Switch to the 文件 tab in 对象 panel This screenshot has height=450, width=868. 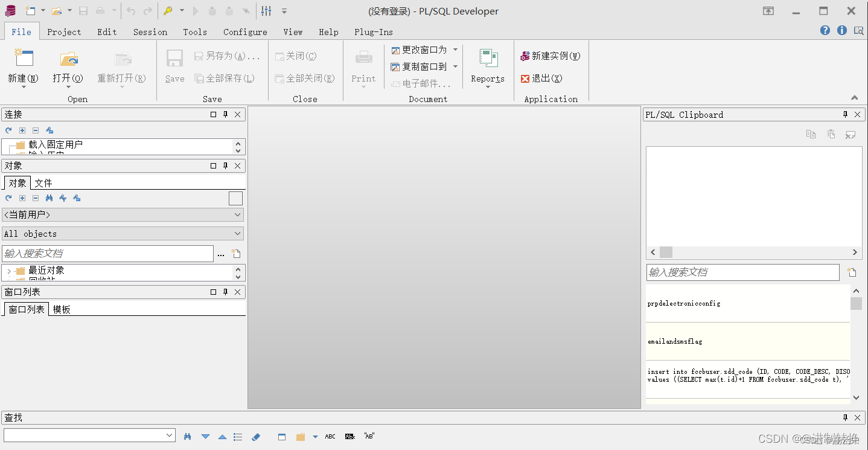(x=43, y=183)
